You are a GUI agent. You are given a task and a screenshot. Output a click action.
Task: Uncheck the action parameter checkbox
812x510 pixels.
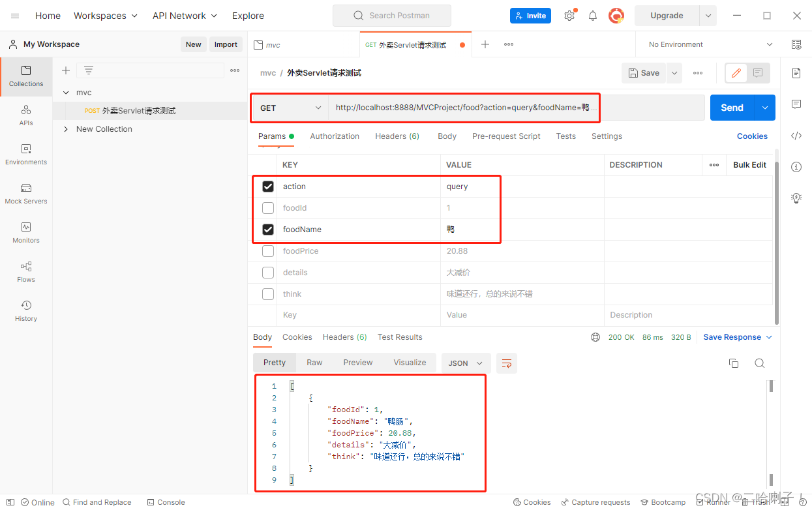click(268, 187)
